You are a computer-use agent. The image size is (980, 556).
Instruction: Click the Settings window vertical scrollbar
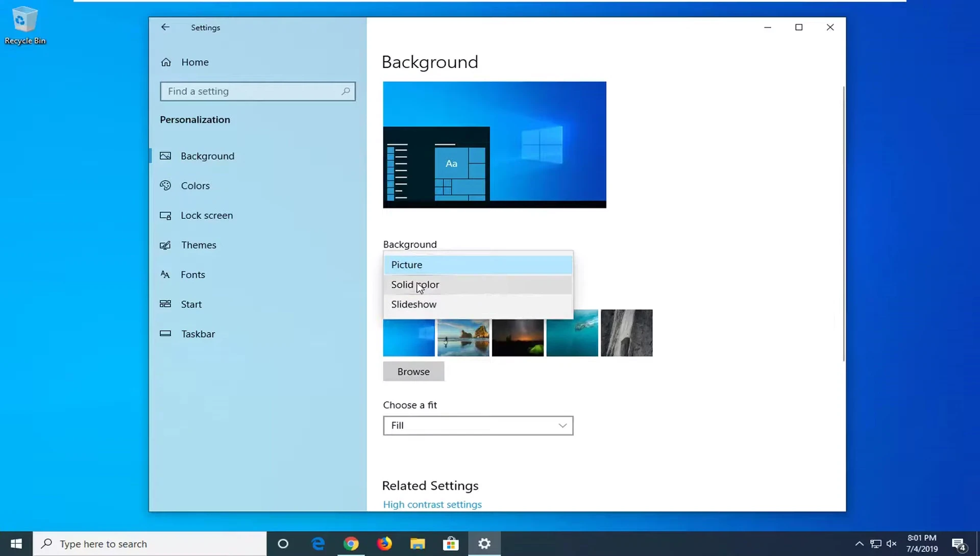pos(843,223)
